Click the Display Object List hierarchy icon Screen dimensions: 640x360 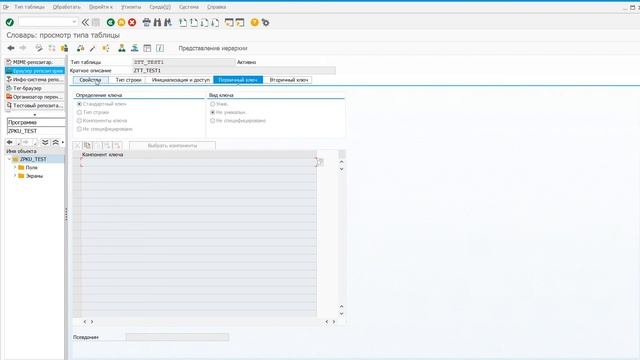(122, 48)
